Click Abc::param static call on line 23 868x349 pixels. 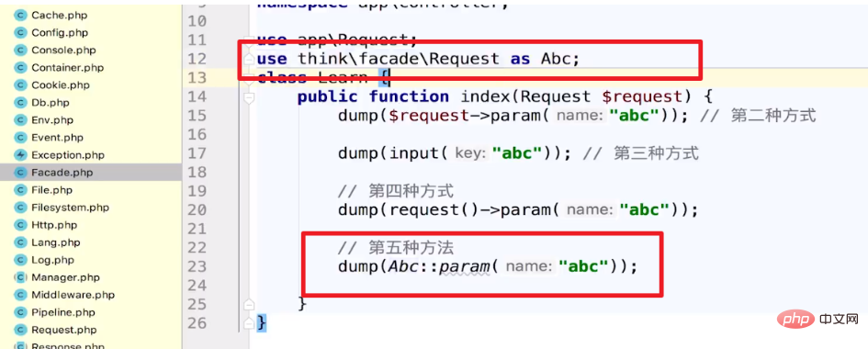pyautogui.click(x=440, y=266)
